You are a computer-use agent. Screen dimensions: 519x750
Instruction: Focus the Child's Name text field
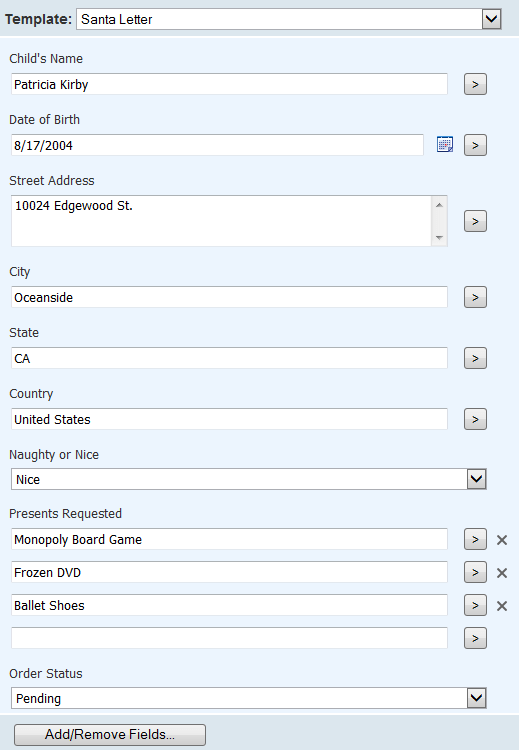230,84
